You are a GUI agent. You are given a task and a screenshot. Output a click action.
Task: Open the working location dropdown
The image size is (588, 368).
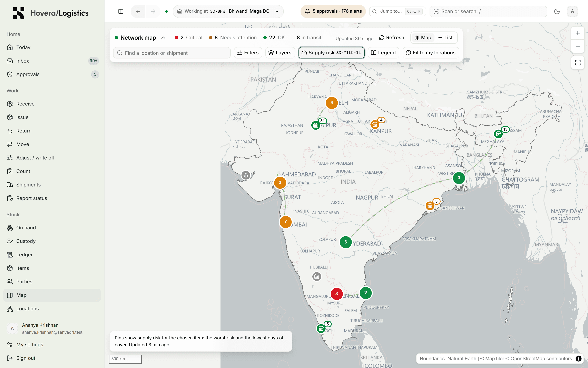(x=228, y=11)
